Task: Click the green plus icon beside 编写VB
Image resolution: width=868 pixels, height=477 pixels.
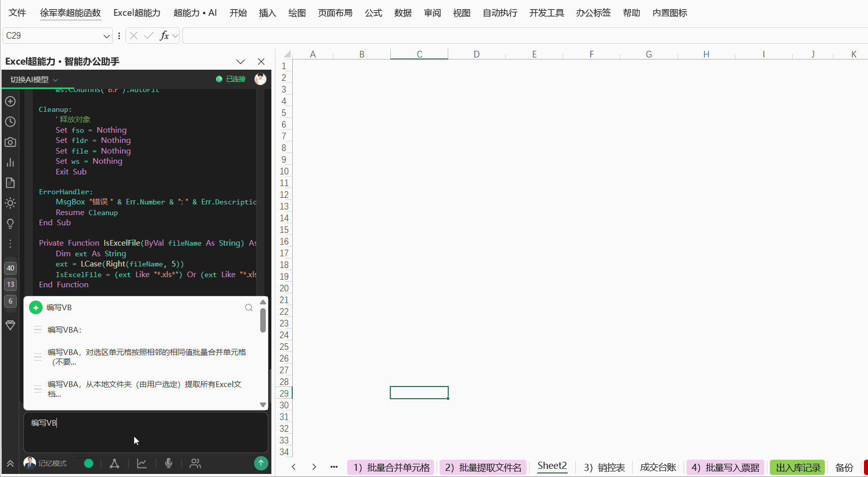Action: point(36,308)
